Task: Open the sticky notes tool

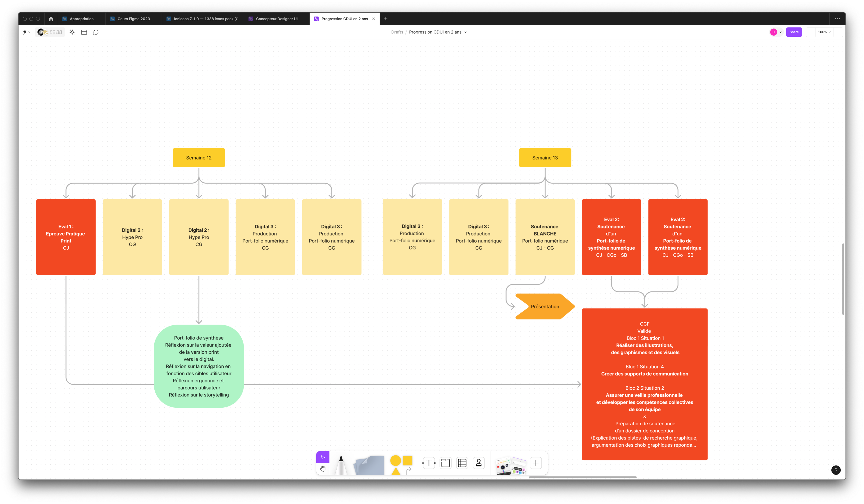Action: [x=369, y=465]
